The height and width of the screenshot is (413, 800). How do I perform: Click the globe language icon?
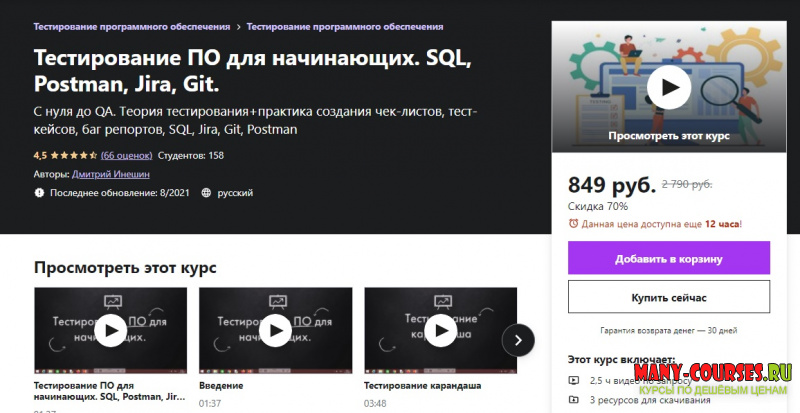point(206,192)
